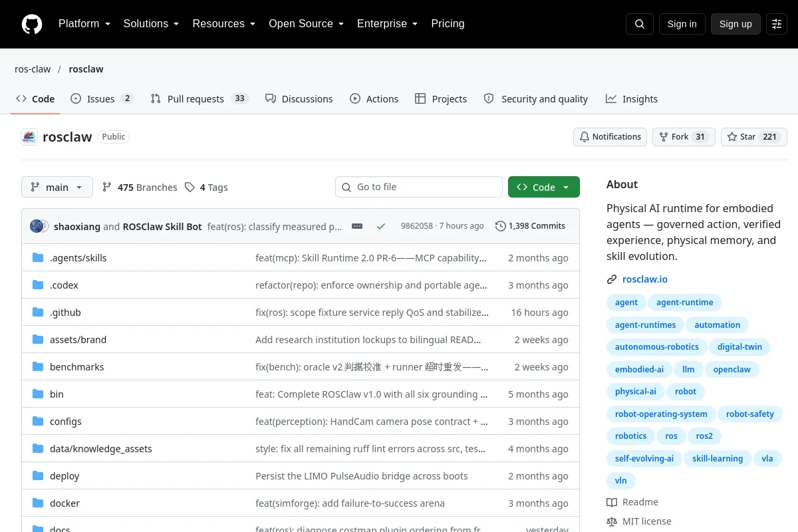Screen dimensions: 798x532
Task: Select the vla topic tag
Action: click(x=767, y=459)
